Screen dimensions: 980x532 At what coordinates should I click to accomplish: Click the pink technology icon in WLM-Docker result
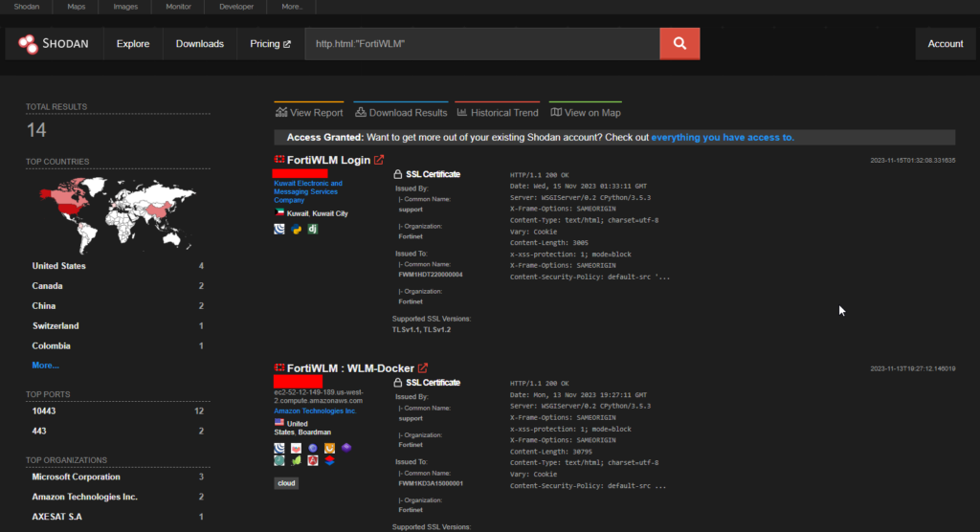[297, 448]
